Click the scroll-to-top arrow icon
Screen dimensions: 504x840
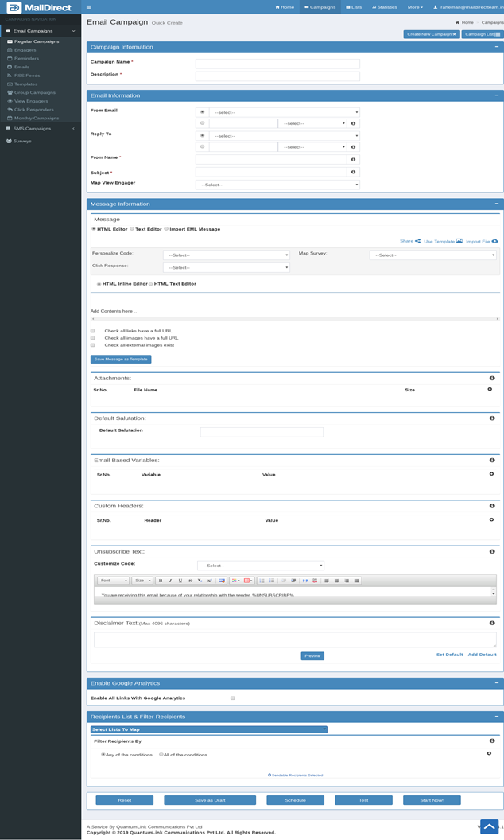pos(490,827)
